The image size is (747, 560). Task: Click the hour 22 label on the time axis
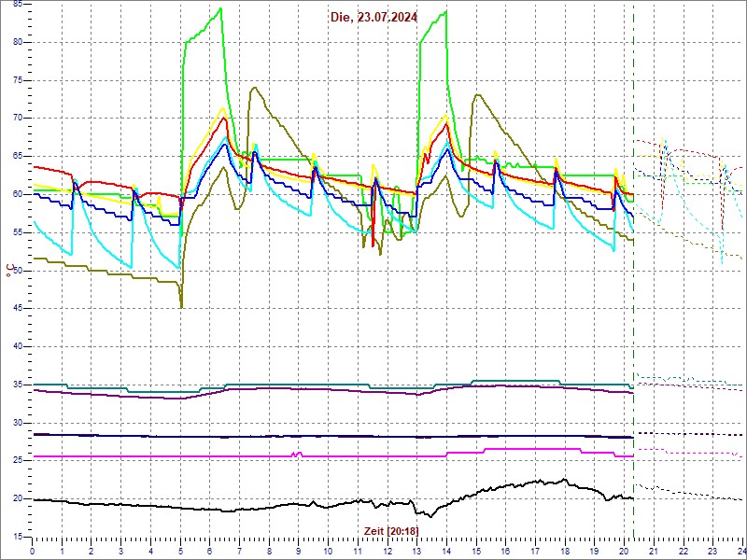684,551
